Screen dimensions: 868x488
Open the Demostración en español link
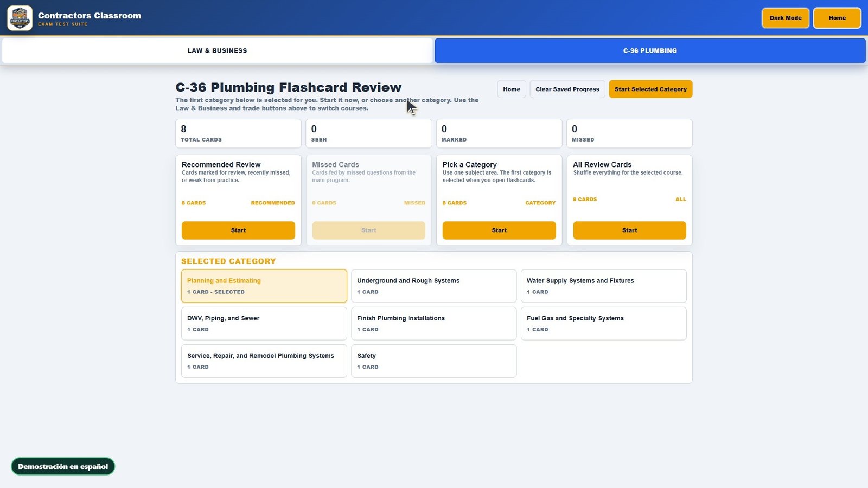click(x=63, y=466)
